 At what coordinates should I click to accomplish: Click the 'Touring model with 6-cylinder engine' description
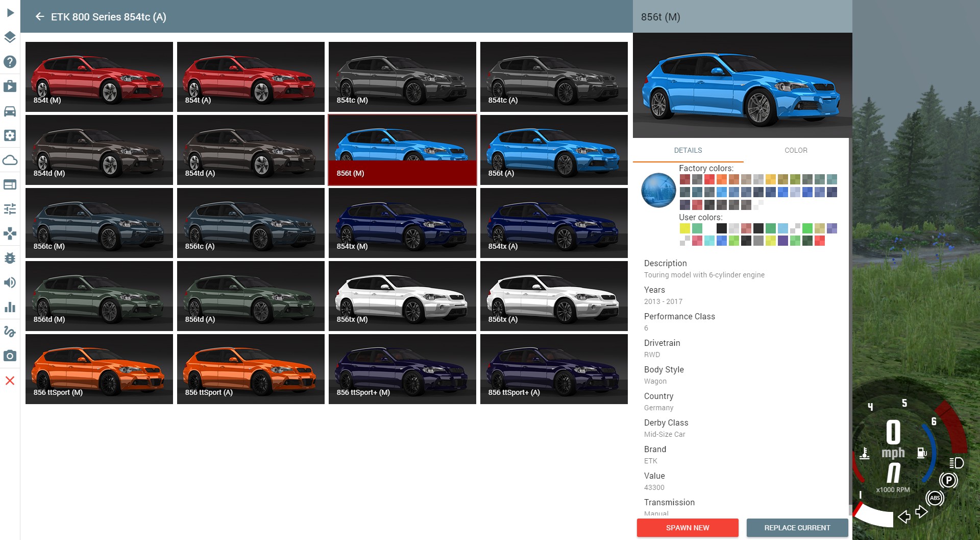coord(704,275)
